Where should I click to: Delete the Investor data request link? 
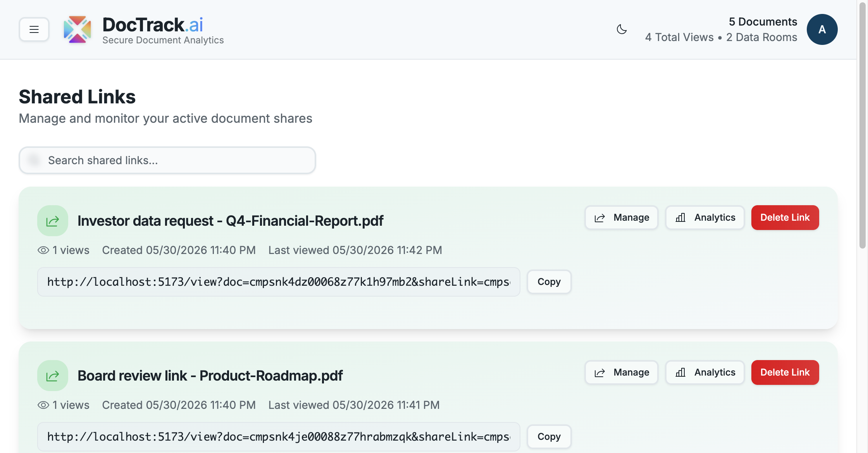(785, 218)
